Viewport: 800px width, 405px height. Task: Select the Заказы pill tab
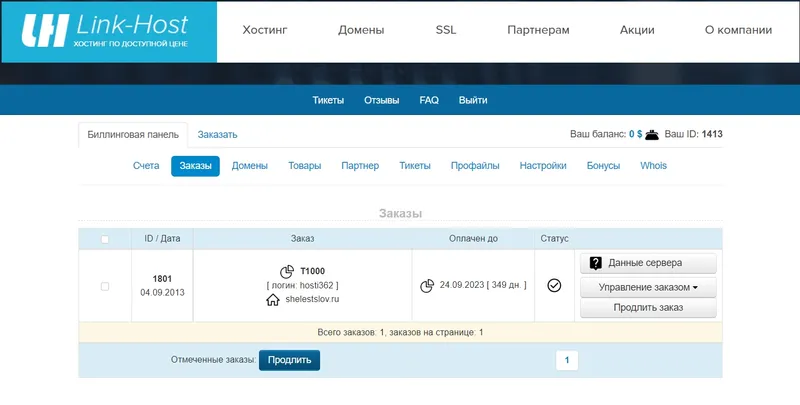195,166
